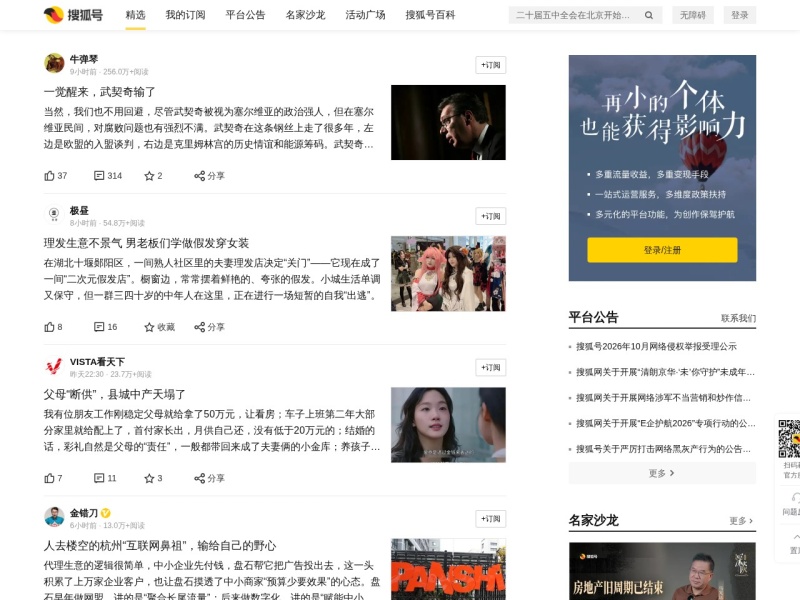Subscribe to 极昼 with +订阅
800x600 pixels.
(x=490, y=216)
